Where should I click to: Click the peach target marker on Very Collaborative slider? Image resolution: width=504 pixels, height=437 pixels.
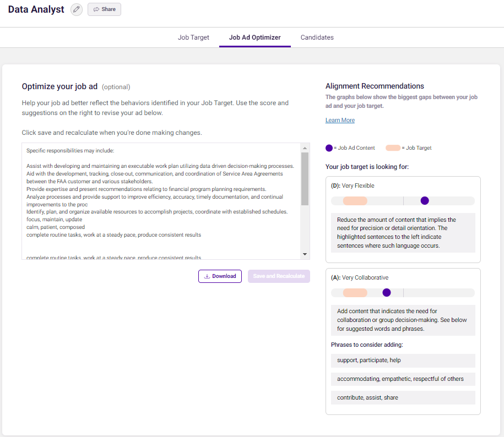[355, 293]
